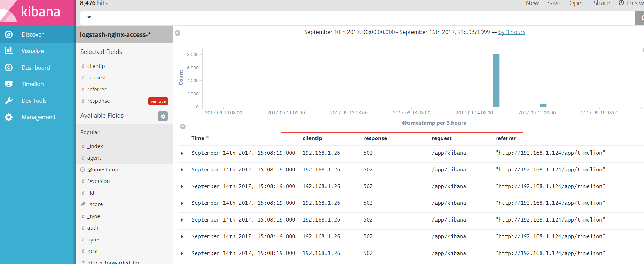644x264 pixels.
Task: Click the _id available field
Action: tap(91, 193)
